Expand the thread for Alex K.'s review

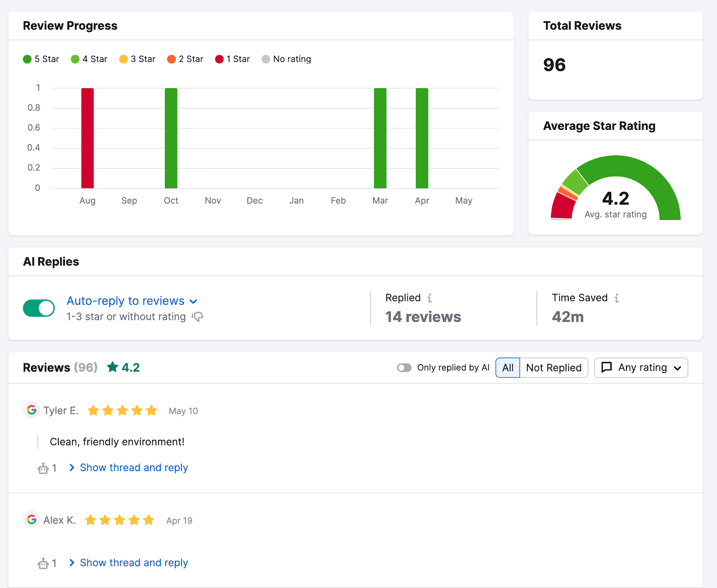(134, 562)
